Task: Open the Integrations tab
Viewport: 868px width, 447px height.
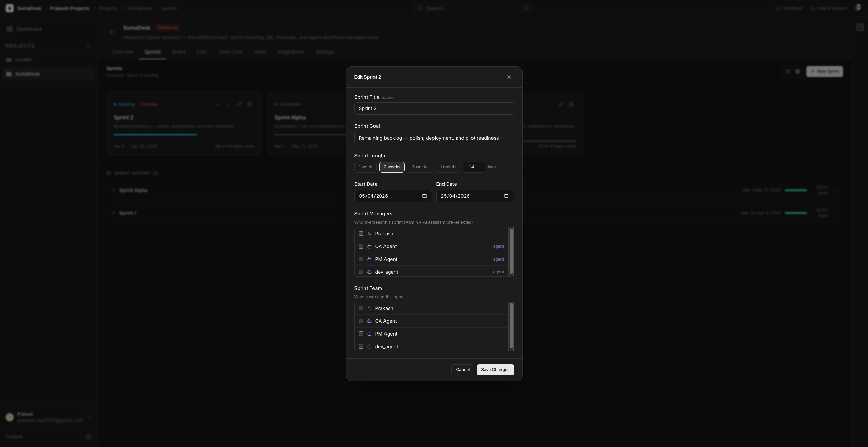Action: click(x=291, y=52)
